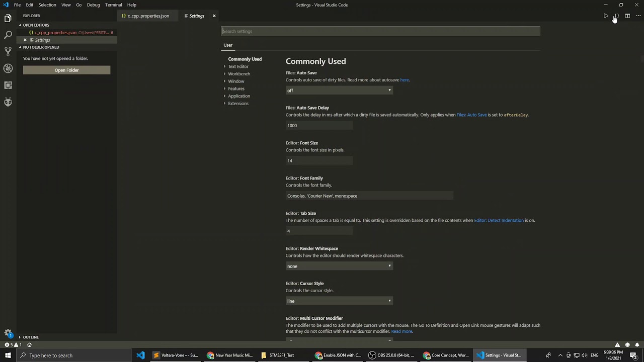Image resolution: width=644 pixels, height=362 pixels.
Task: Select the User settings tab
Action: (228, 45)
